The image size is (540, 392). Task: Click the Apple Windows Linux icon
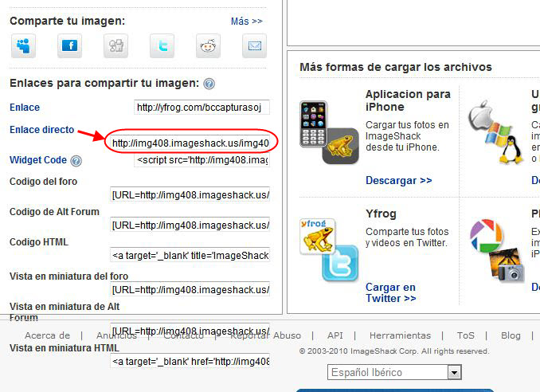click(497, 132)
